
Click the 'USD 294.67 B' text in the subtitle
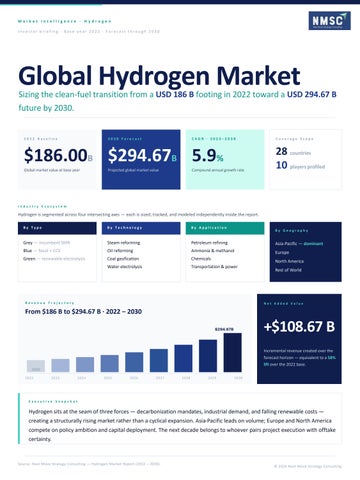[312, 94]
